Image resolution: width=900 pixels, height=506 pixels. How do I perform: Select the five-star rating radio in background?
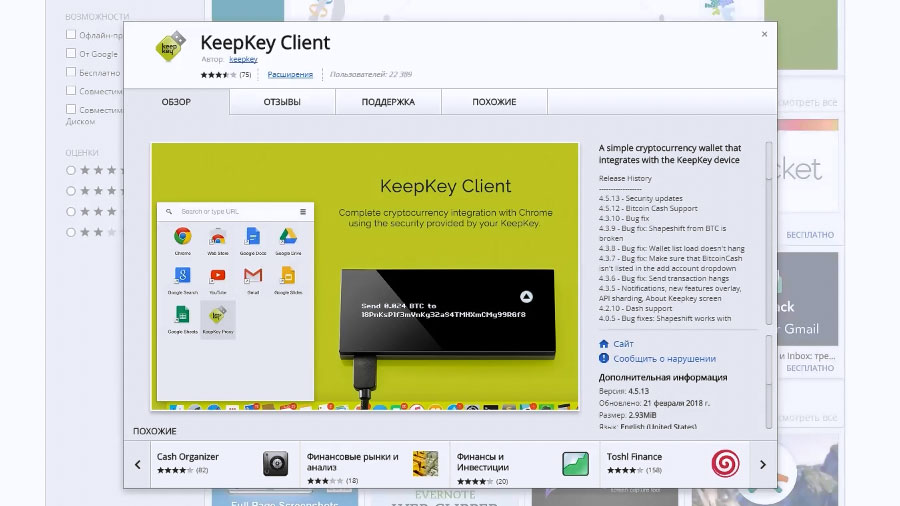click(x=71, y=170)
